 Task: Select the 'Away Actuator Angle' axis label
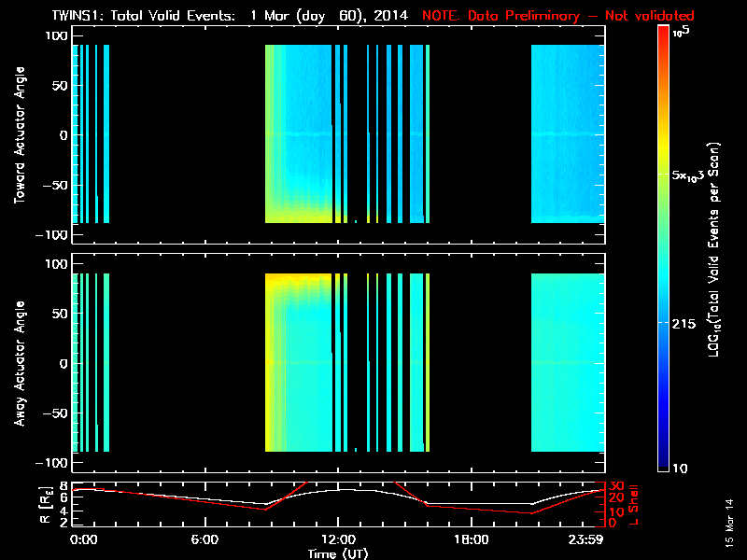(x=19, y=364)
